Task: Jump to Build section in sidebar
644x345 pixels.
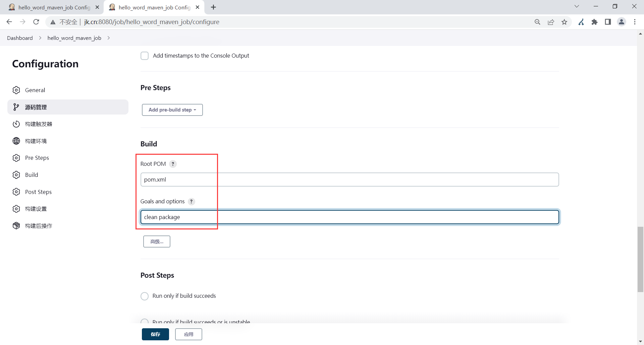Action: point(68,175)
